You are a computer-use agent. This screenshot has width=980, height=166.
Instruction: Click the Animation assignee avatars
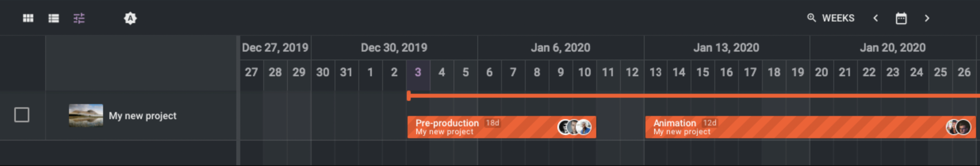[x=958, y=127]
